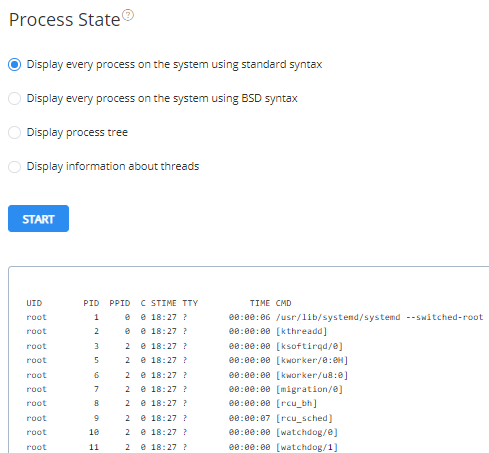Click the [kthreadd] process row
Image resolution: width=489 pixels, height=453 pixels.
point(177,331)
